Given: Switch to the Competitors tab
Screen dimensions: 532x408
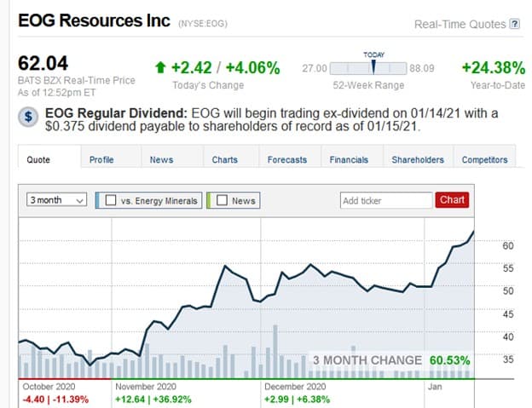Looking at the screenshot, I should (x=484, y=159).
